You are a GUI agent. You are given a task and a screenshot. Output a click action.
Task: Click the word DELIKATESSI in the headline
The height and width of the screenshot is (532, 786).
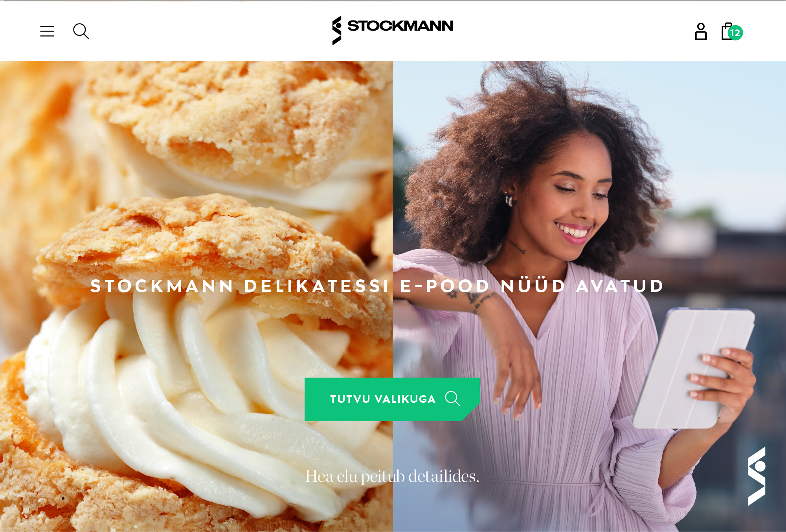pyautogui.click(x=317, y=286)
